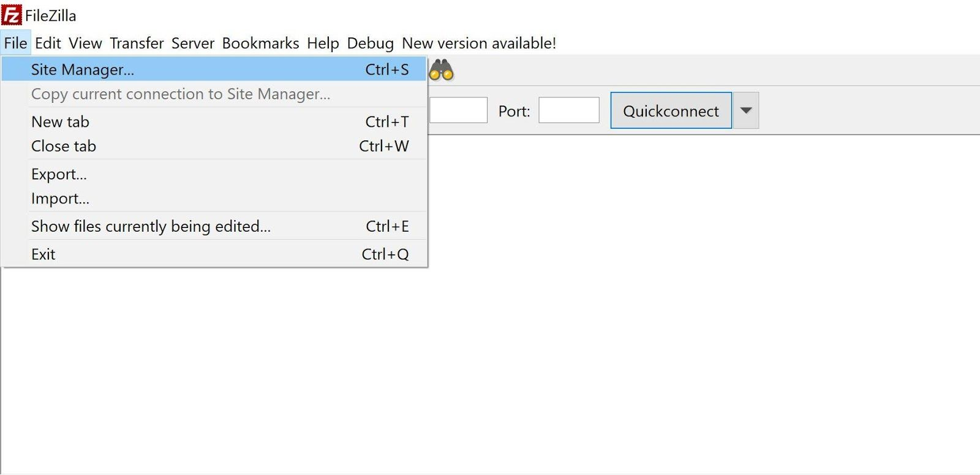
Task: Open the Debug menu
Action: pos(370,43)
